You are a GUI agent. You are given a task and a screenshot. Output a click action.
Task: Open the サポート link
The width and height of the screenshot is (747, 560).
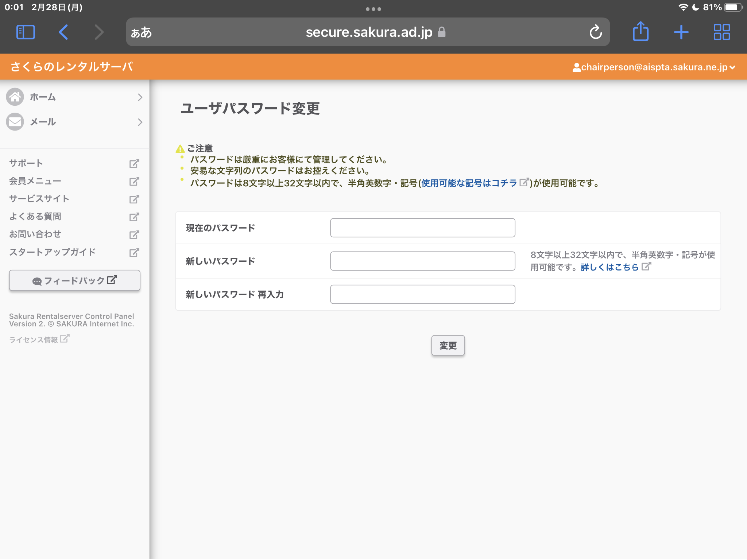(x=26, y=163)
